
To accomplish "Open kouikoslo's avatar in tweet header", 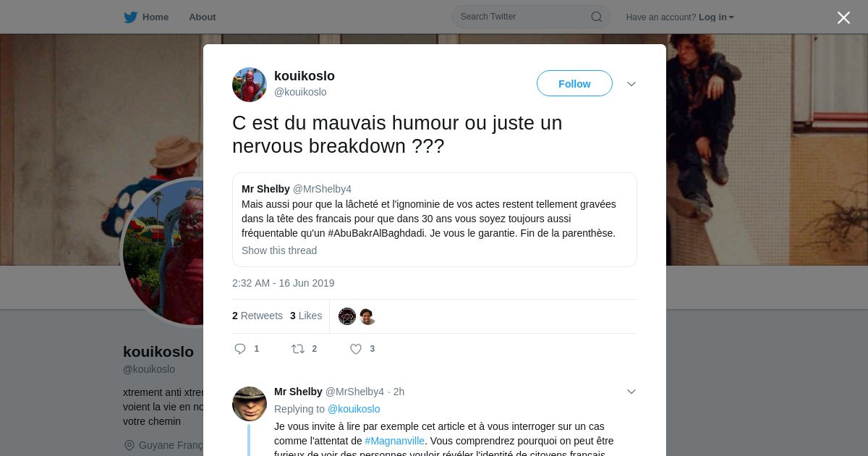I will click(x=250, y=85).
